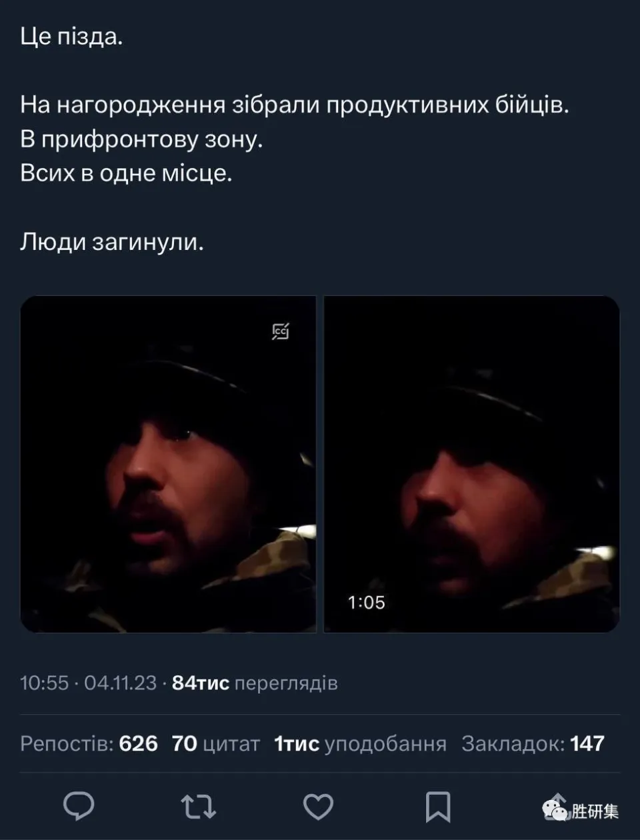Toggle the closed captions icon on the video
640x840 pixels.
pos(281,331)
